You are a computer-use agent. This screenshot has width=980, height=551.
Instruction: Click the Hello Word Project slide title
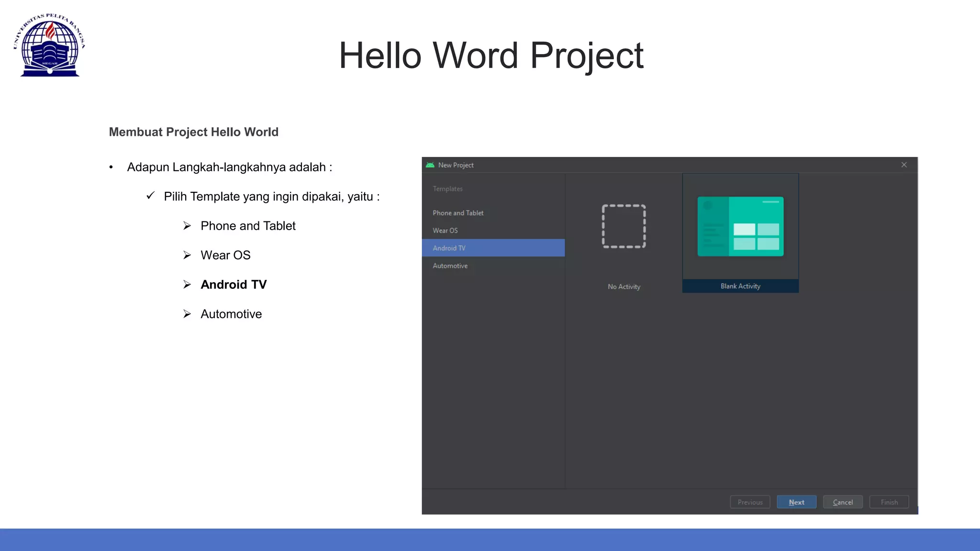click(x=491, y=55)
